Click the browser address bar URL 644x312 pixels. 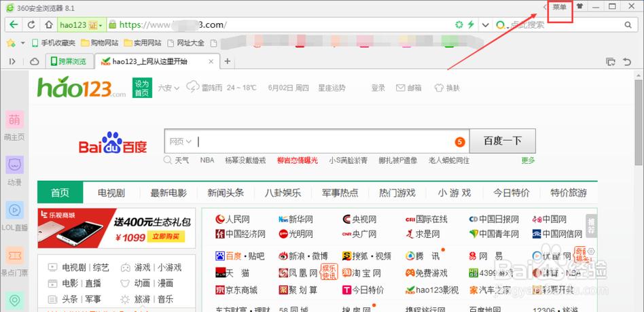click(x=173, y=24)
